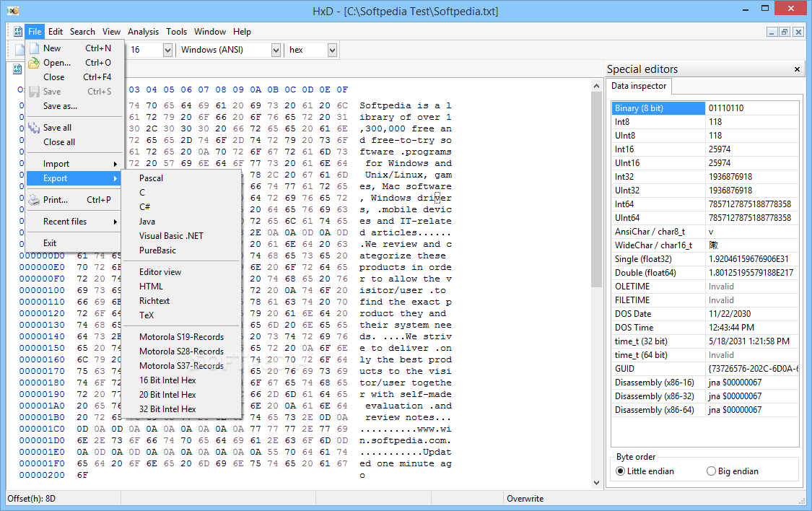Expand the Import submenu
The width and height of the screenshot is (812, 511).
[74, 164]
